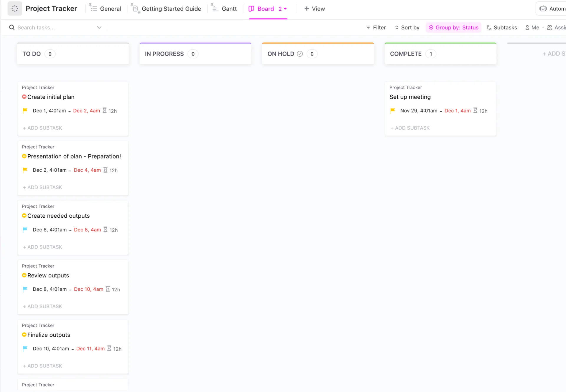Click due date Dec 1, 4am
The height and width of the screenshot is (392, 566).
(458, 111)
